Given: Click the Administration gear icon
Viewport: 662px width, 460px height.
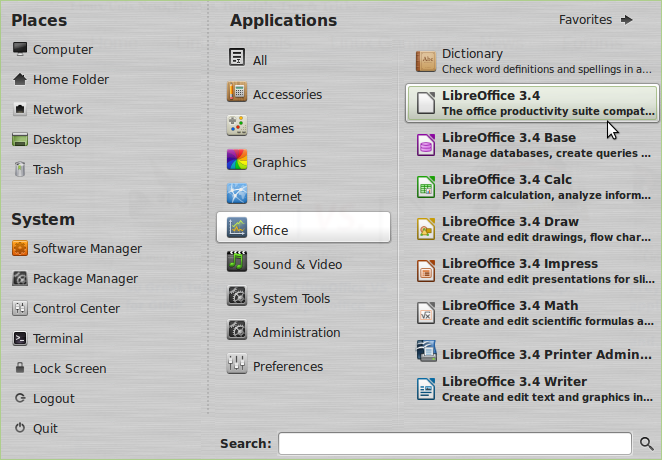Looking at the screenshot, I should 237,330.
